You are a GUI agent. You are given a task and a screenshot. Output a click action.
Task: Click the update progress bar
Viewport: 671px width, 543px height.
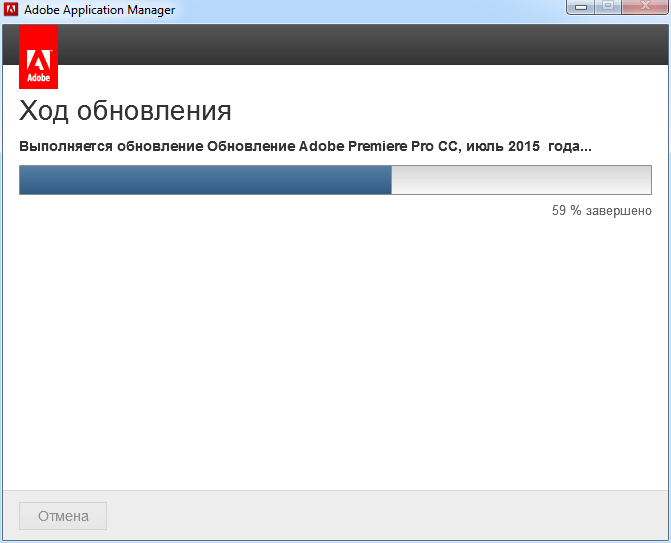click(335, 180)
